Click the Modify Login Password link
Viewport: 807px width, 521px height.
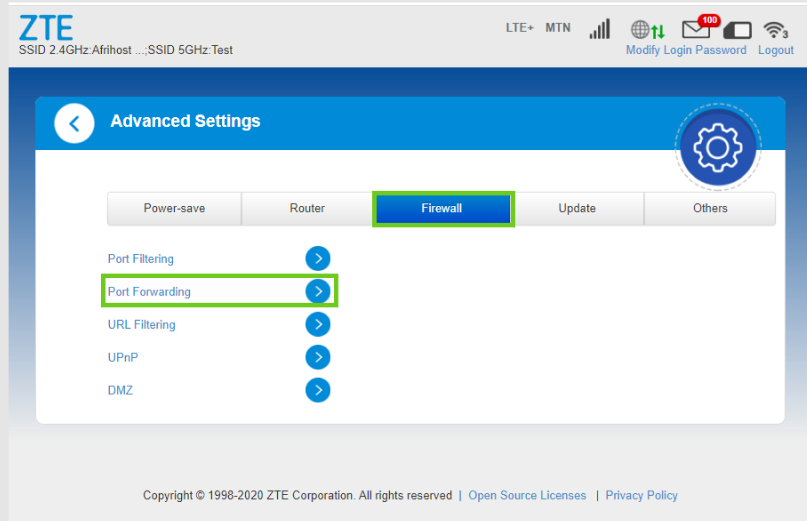(x=686, y=50)
